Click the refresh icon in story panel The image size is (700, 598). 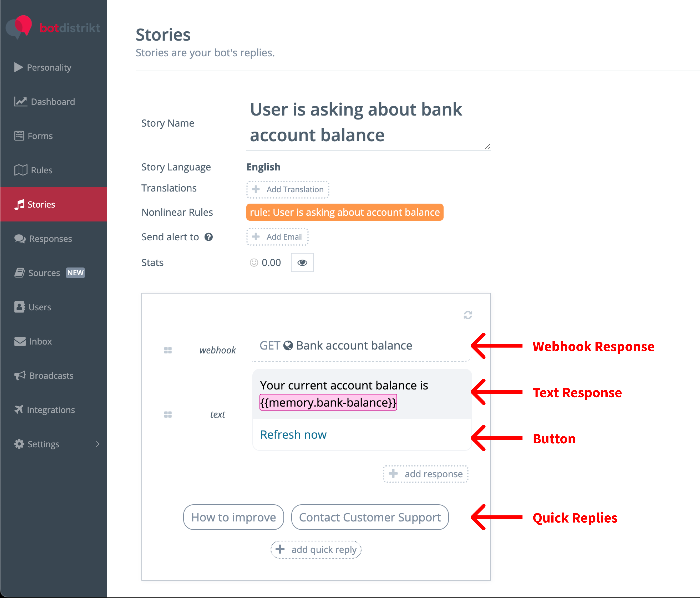point(468,315)
